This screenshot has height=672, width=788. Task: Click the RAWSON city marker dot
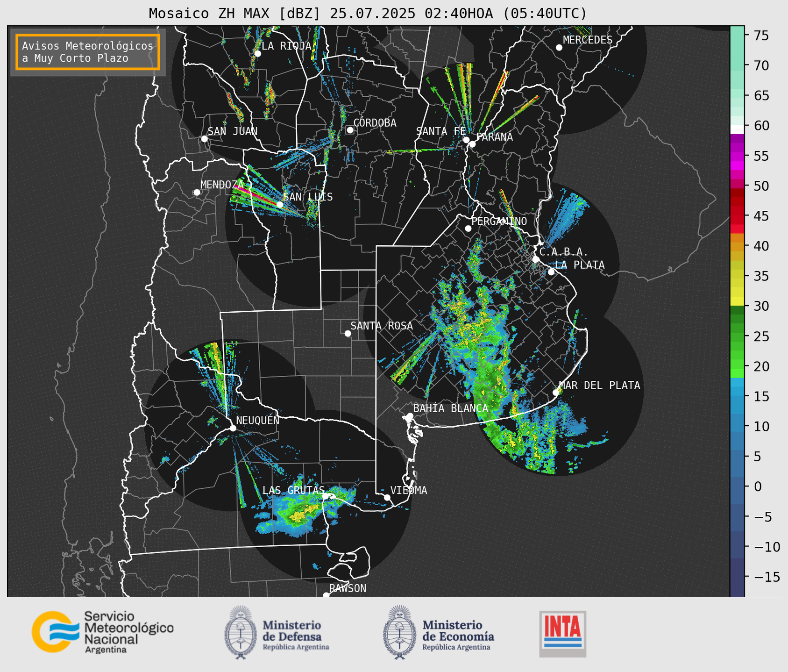[326, 595]
